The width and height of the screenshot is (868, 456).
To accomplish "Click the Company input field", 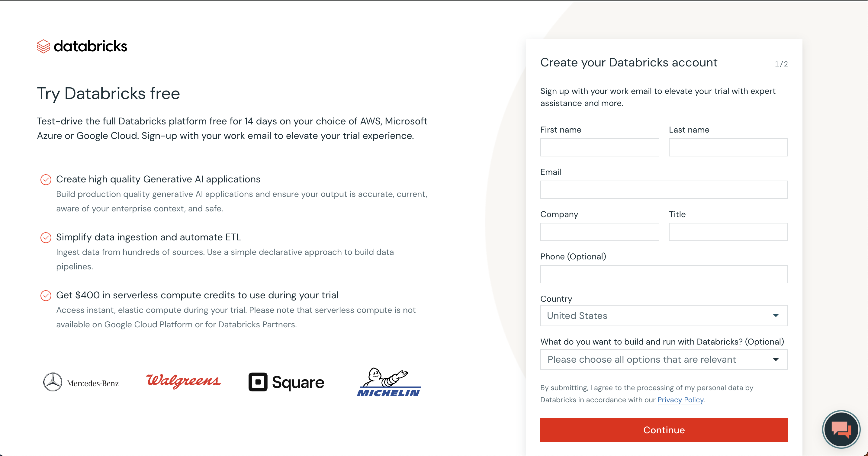I will coord(599,232).
